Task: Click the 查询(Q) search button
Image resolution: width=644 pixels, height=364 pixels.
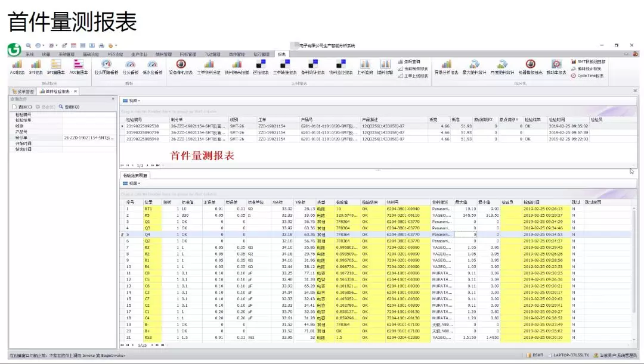Action: point(70,107)
